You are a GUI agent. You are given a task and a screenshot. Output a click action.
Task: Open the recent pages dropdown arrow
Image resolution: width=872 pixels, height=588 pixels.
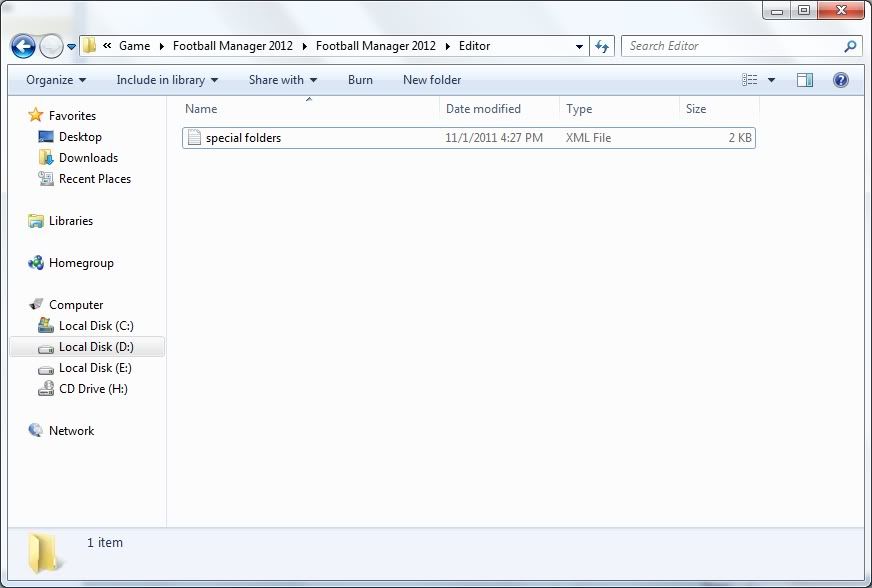71,47
